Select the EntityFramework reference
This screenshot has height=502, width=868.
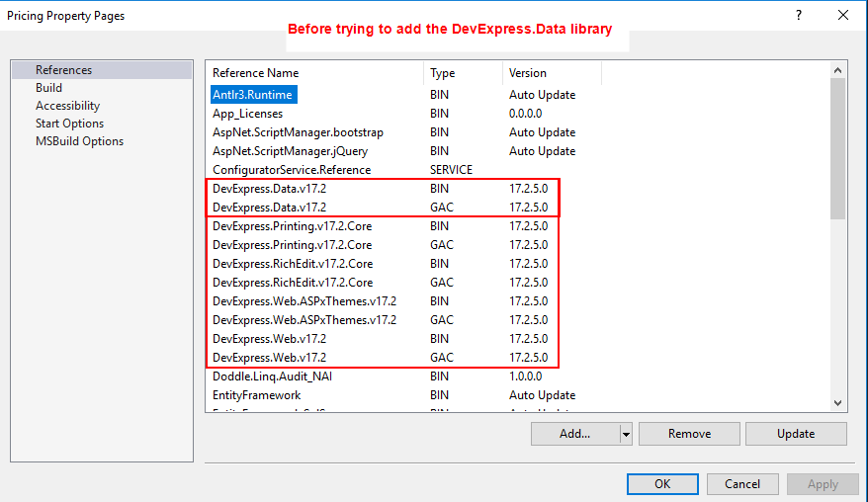coord(256,395)
